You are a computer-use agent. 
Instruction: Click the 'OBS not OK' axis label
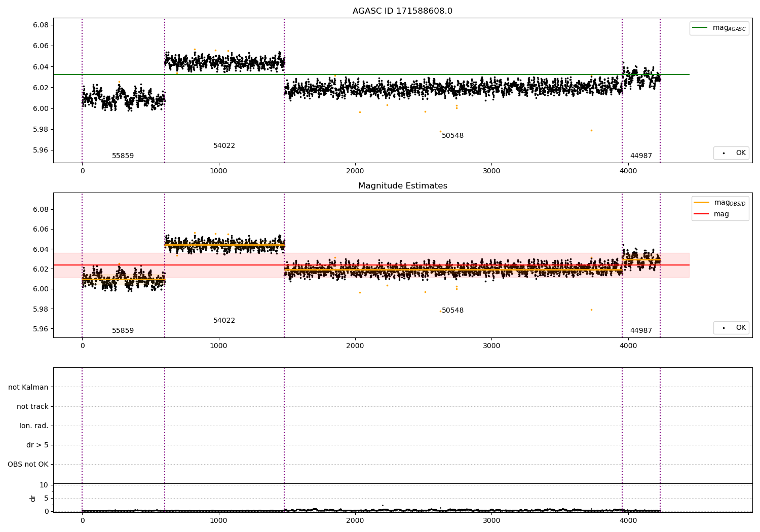(28, 464)
